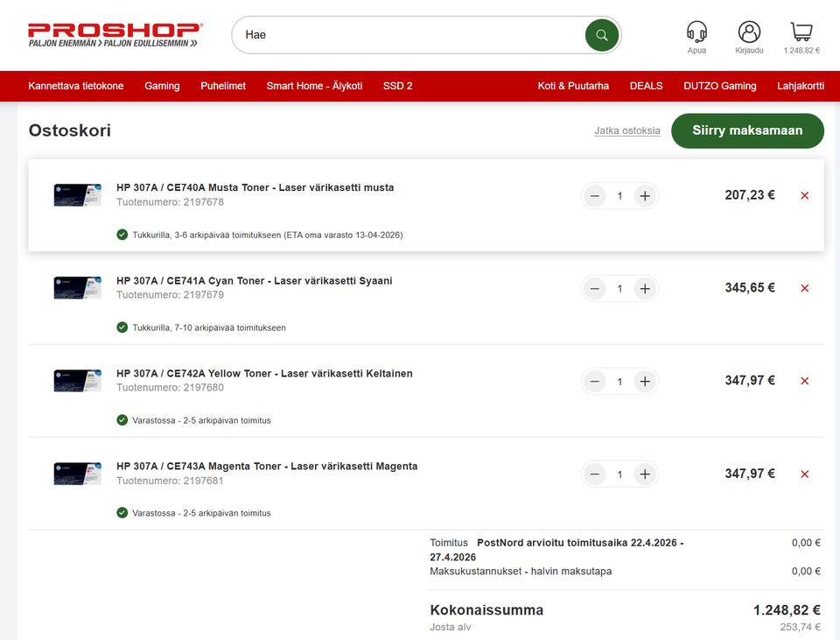
Task: Open DUTZO Gaming menu item
Action: 719,86
